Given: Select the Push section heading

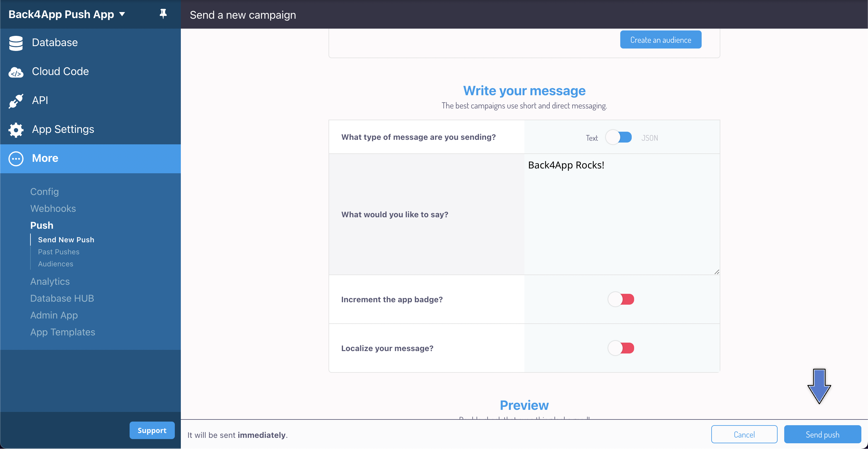Looking at the screenshot, I should coord(42,225).
